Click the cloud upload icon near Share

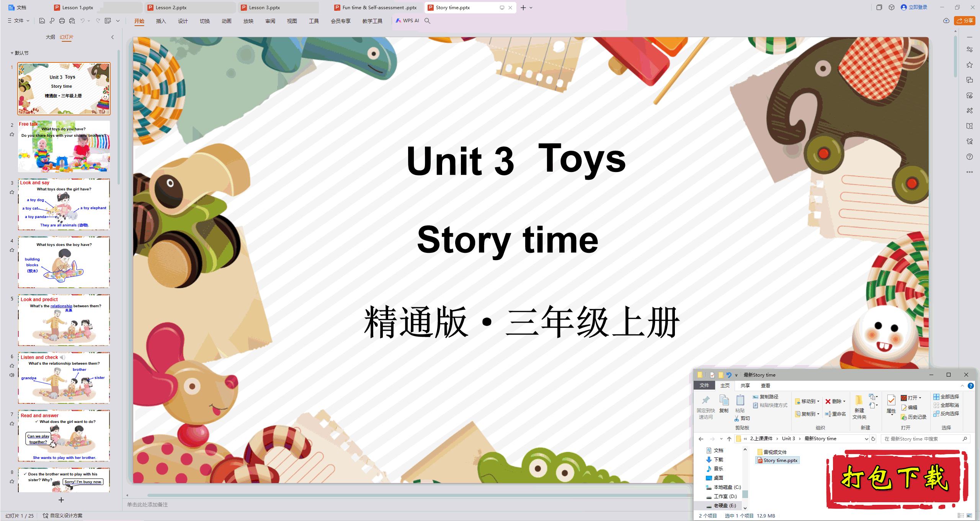(x=946, y=21)
